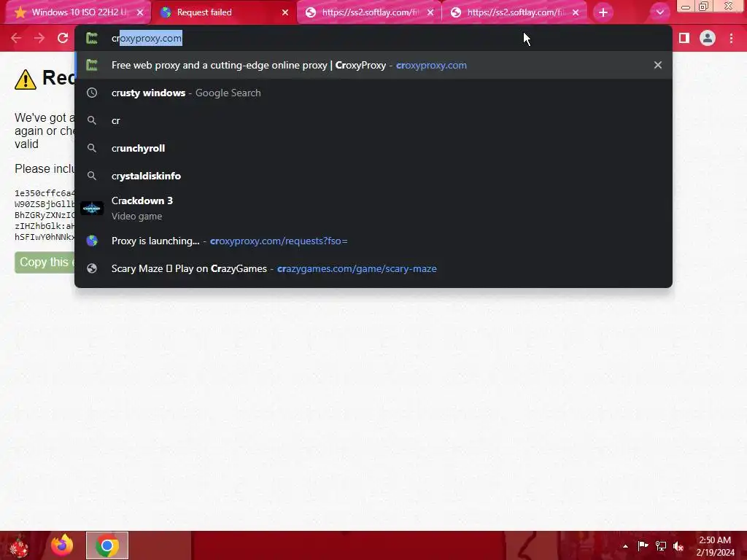This screenshot has height=560, width=747.
Task: Pick the crunchyroll search suggestion
Action: [373, 148]
